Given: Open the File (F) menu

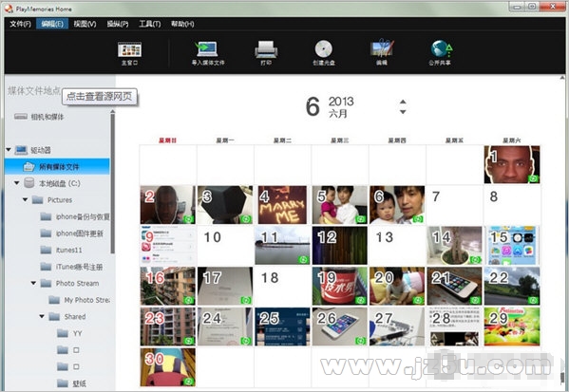Looking at the screenshot, I should 20,24.
